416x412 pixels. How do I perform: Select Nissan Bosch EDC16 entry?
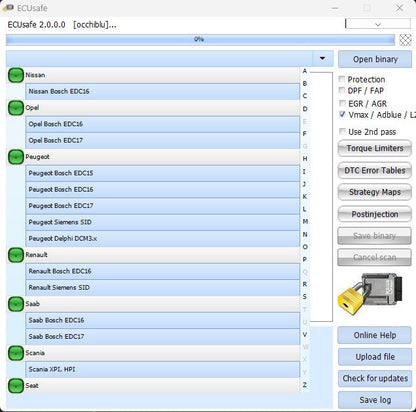[162, 91]
